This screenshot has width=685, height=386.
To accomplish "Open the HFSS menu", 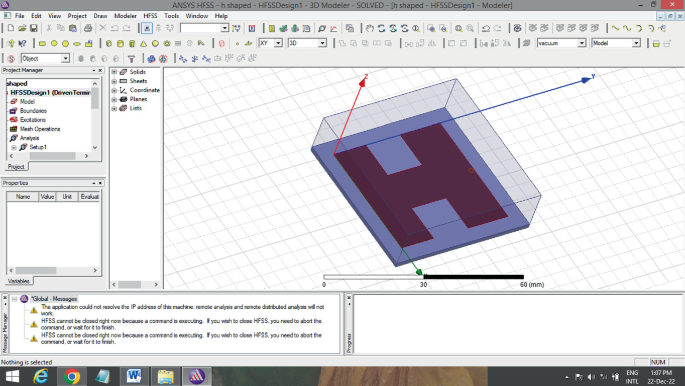I will (x=150, y=16).
